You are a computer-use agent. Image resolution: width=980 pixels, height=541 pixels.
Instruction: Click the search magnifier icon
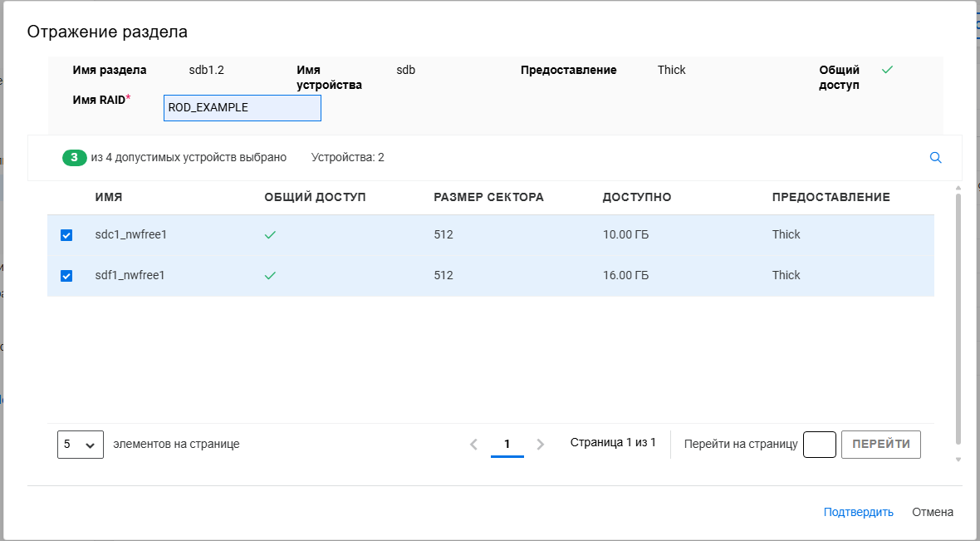[x=935, y=158]
